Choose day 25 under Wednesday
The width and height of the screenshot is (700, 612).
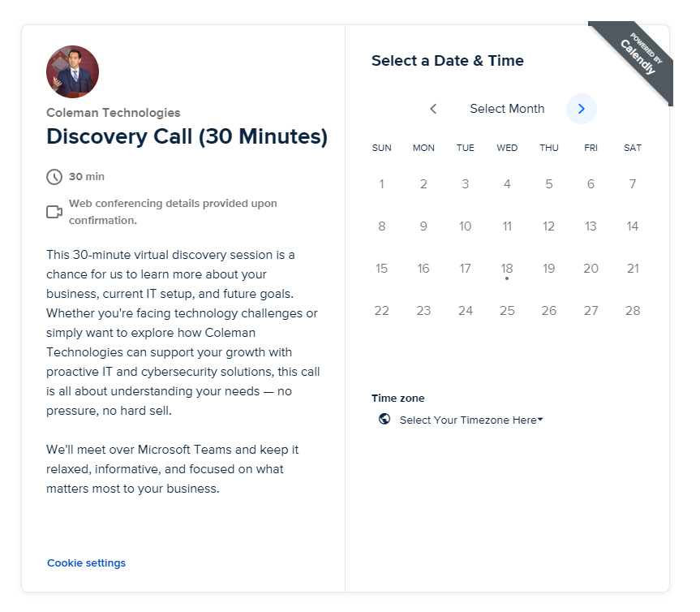click(x=507, y=311)
